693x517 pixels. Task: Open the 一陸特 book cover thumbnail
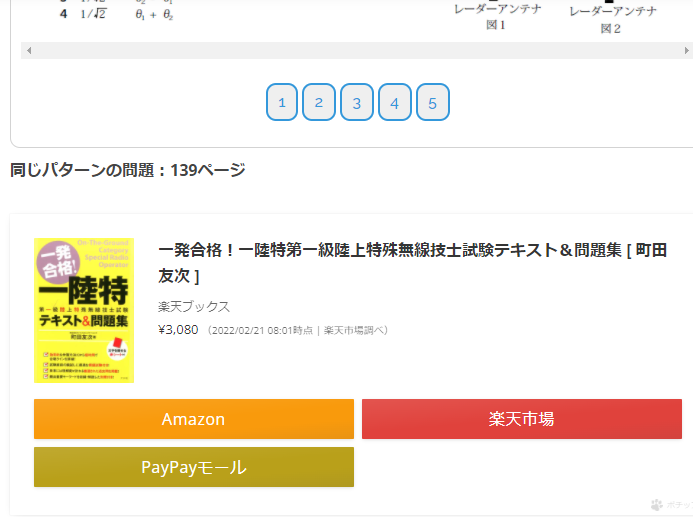84,310
